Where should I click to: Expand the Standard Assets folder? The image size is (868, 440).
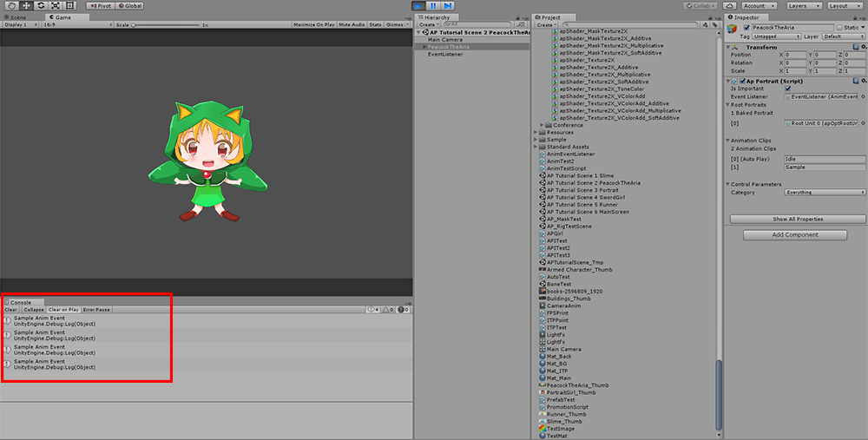coord(536,147)
